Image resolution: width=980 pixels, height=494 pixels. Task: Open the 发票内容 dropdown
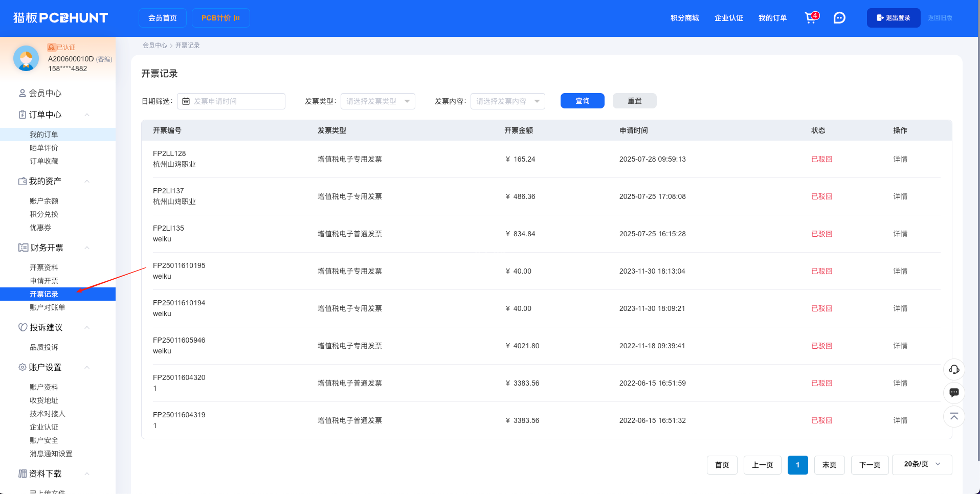click(x=507, y=101)
